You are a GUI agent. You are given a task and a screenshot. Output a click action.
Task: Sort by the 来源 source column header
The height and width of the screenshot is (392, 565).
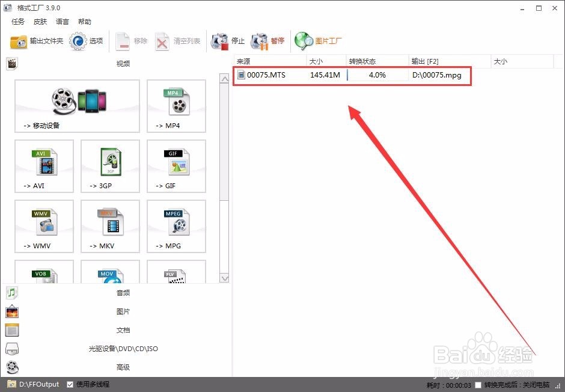(270, 61)
